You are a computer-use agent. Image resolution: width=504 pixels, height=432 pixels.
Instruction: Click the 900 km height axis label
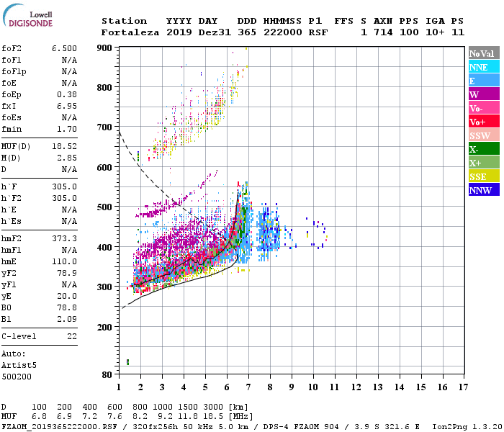[104, 48]
